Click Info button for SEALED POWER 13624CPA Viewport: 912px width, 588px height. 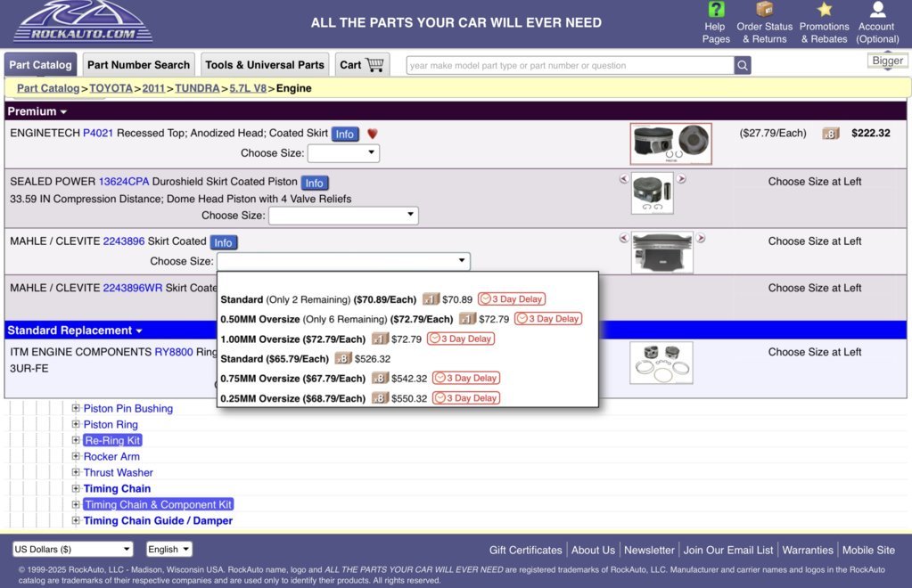[x=314, y=183]
